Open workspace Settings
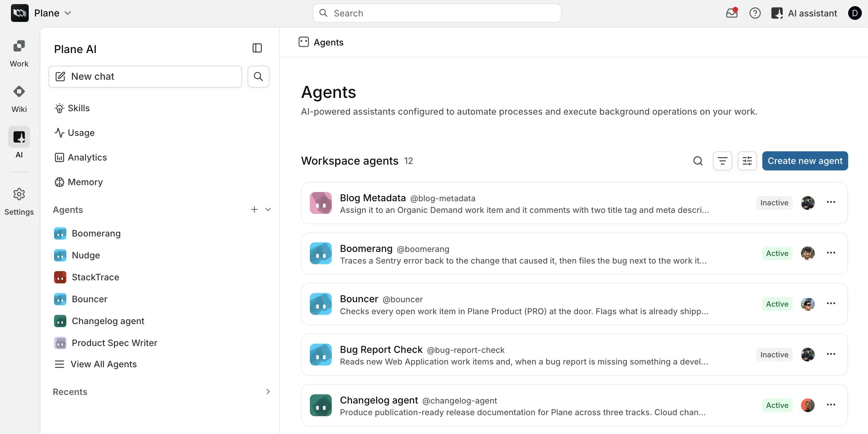The width and height of the screenshot is (868, 434). pyautogui.click(x=19, y=202)
